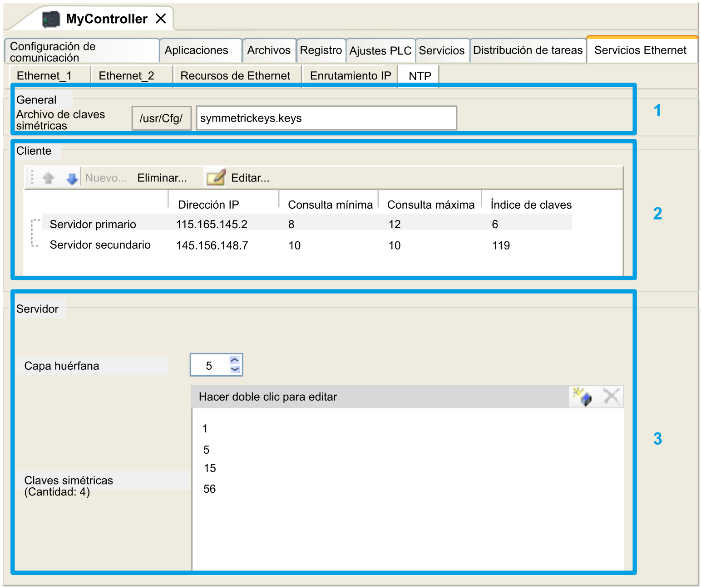Open the Enrutamiento IP tab
Viewport: 701px width, 588px height.
tap(350, 76)
